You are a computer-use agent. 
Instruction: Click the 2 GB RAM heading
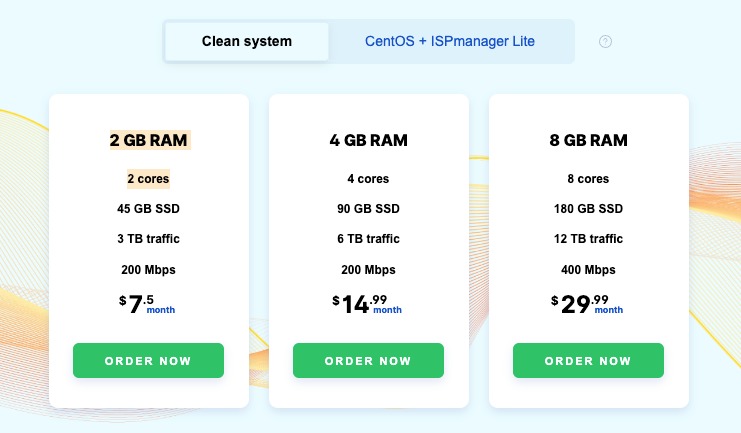[149, 140]
